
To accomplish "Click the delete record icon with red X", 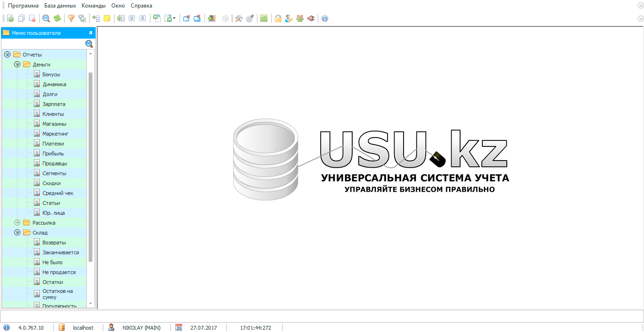I will pyautogui.click(x=32, y=18).
